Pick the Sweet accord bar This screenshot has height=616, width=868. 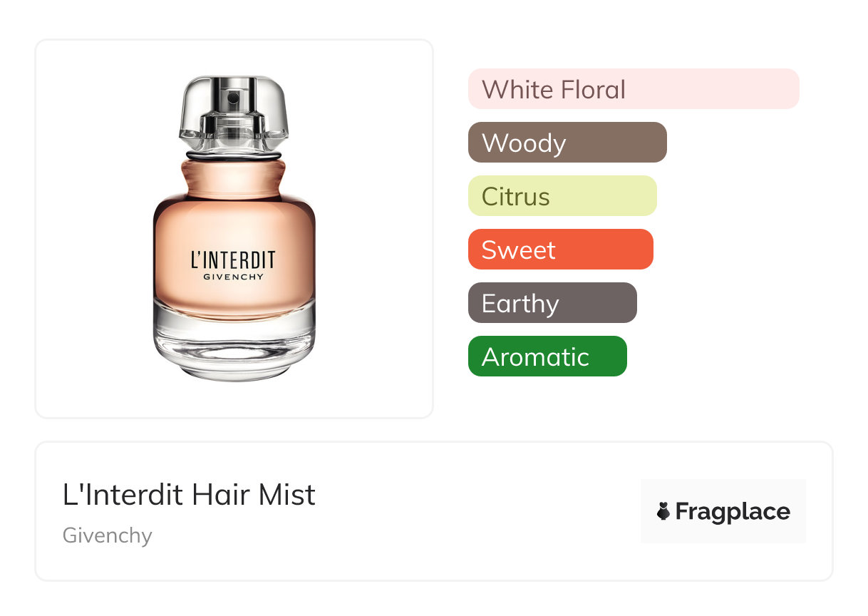coord(561,250)
